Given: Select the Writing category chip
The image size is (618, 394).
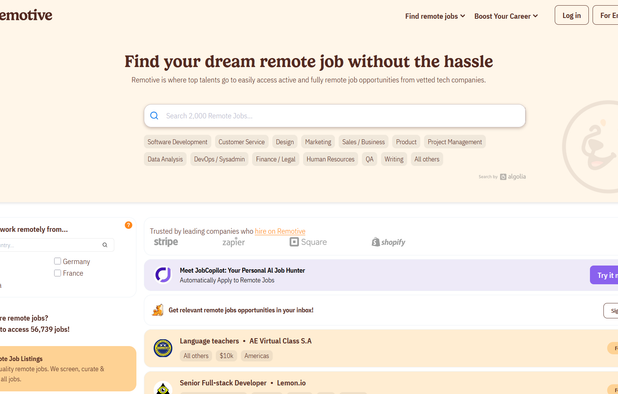Looking at the screenshot, I should [x=394, y=159].
